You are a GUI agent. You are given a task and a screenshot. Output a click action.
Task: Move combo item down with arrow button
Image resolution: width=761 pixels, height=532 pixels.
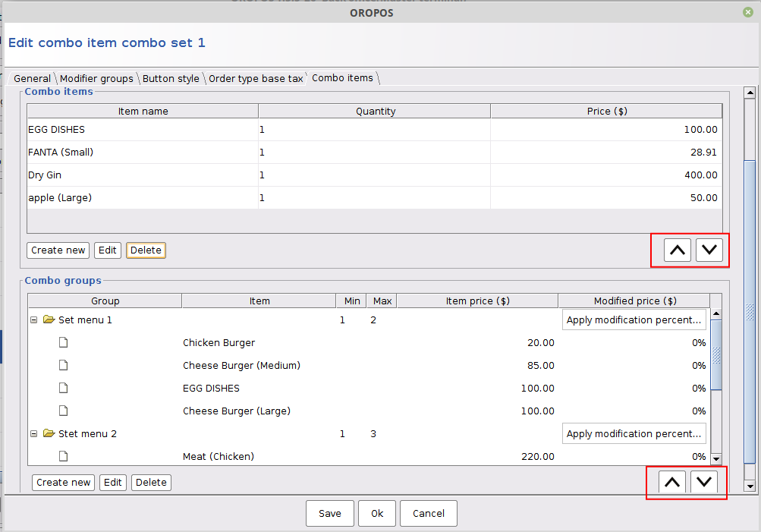[709, 250]
